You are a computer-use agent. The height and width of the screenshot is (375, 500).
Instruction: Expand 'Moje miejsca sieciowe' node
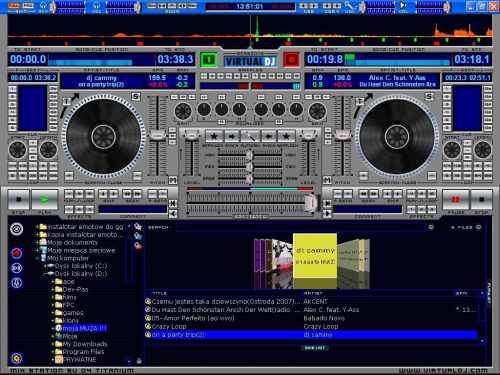coord(37,250)
